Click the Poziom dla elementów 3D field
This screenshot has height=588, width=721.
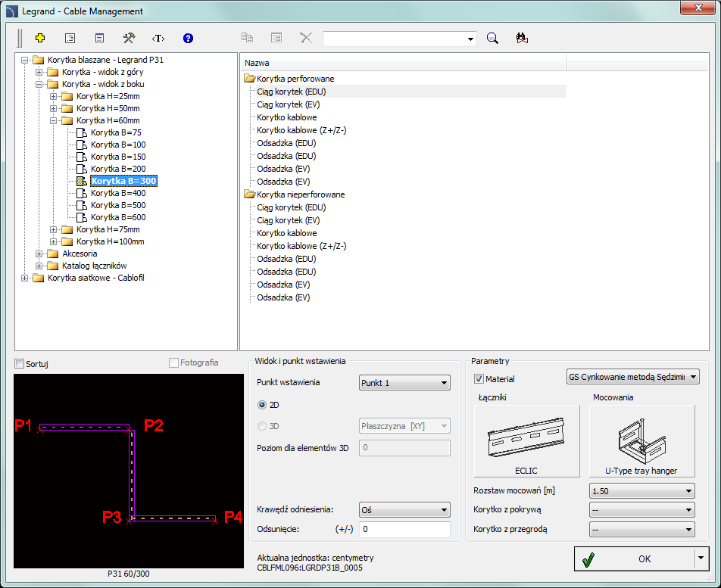pyautogui.click(x=404, y=448)
